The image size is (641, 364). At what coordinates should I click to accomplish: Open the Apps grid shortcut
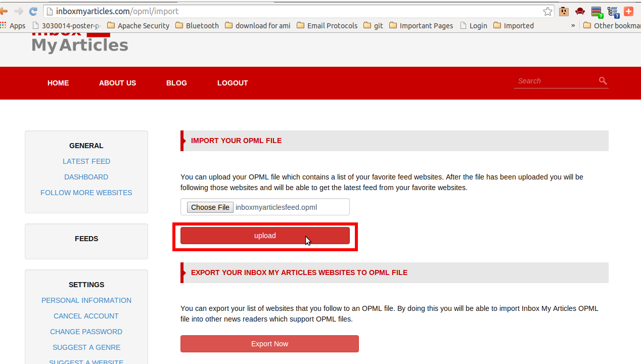13,25
